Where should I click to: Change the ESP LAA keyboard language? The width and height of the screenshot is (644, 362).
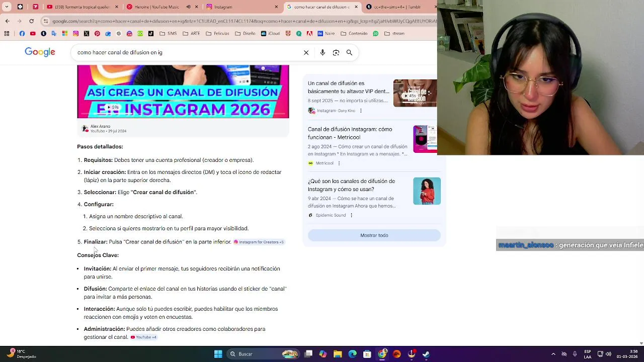(x=588, y=354)
